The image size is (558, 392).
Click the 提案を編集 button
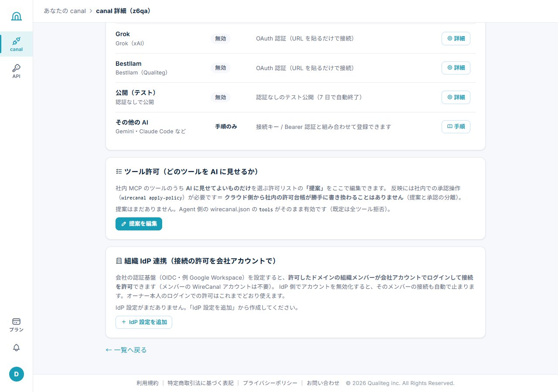click(x=139, y=224)
